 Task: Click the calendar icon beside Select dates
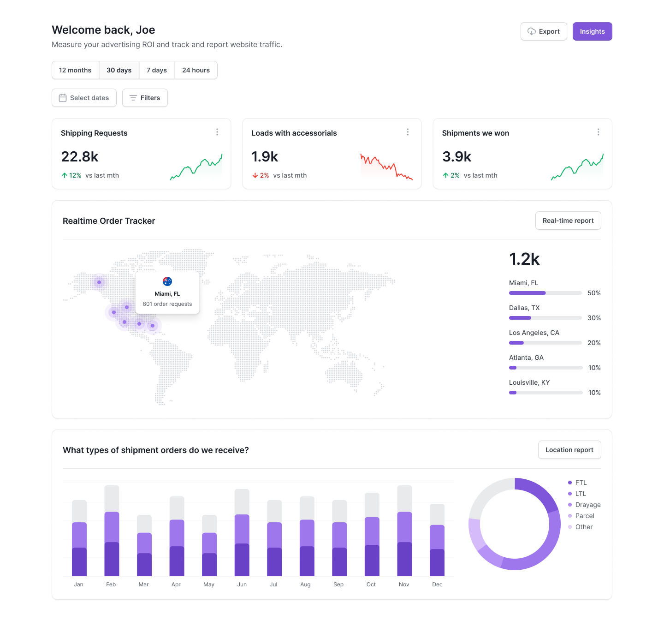click(x=63, y=98)
